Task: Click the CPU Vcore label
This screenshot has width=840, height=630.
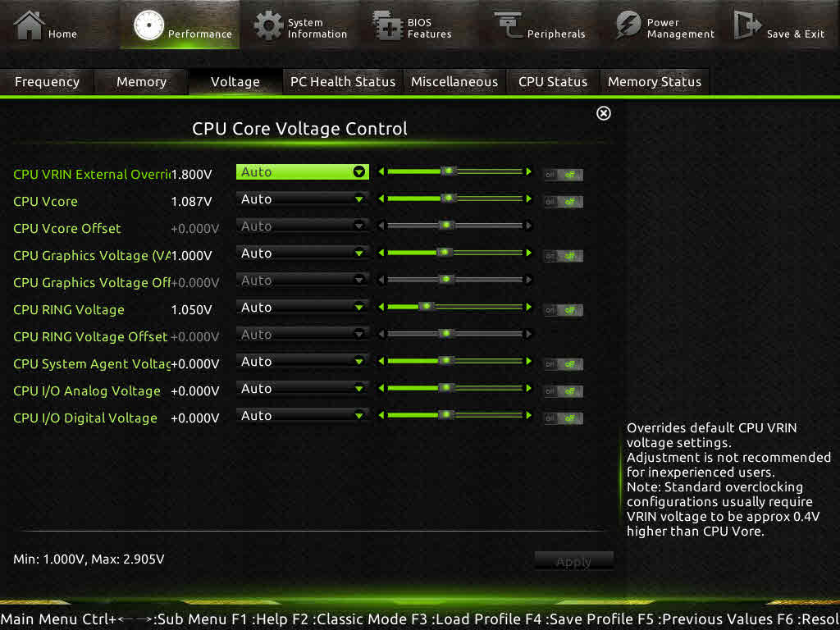Action: (46, 202)
